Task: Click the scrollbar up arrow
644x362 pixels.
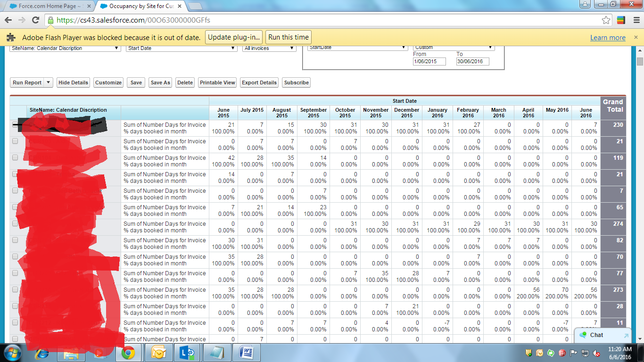Action: coord(640,50)
